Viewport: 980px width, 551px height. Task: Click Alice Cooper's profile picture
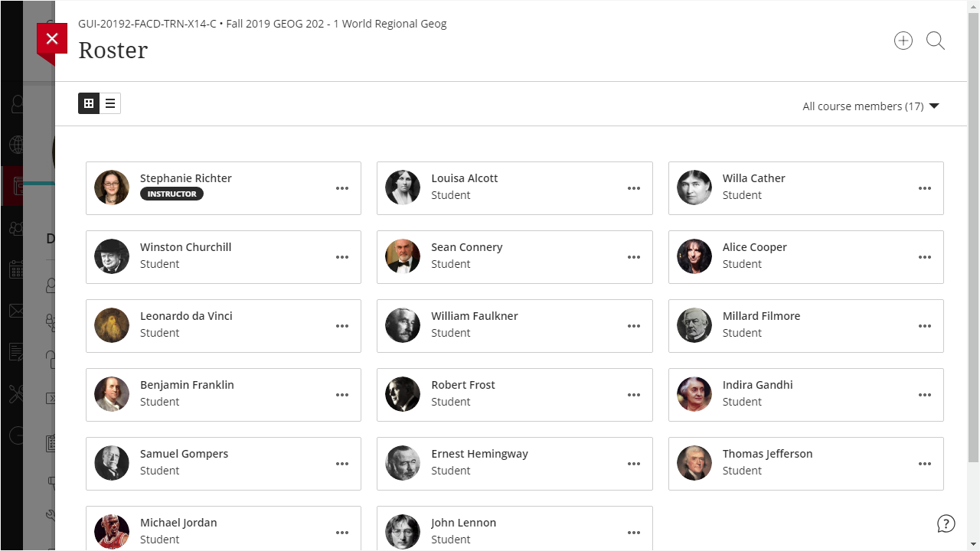click(694, 256)
